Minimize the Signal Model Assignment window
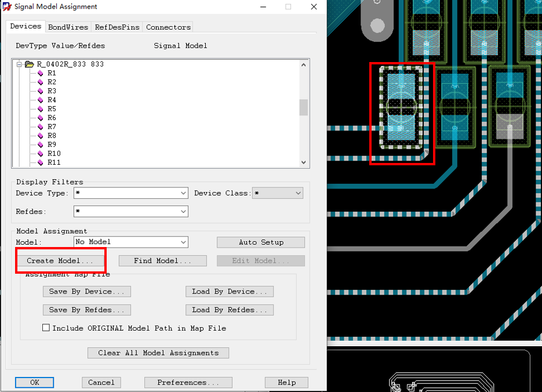The height and width of the screenshot is (392, 542). (263, 6)
